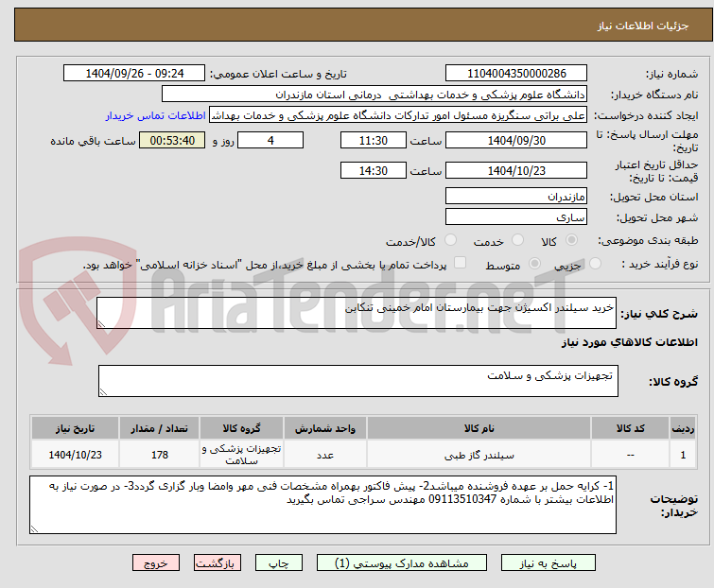Viewport: 714px width, 588px height.
Task: Select the کالا radio button
Action: [x=571, y=239]
